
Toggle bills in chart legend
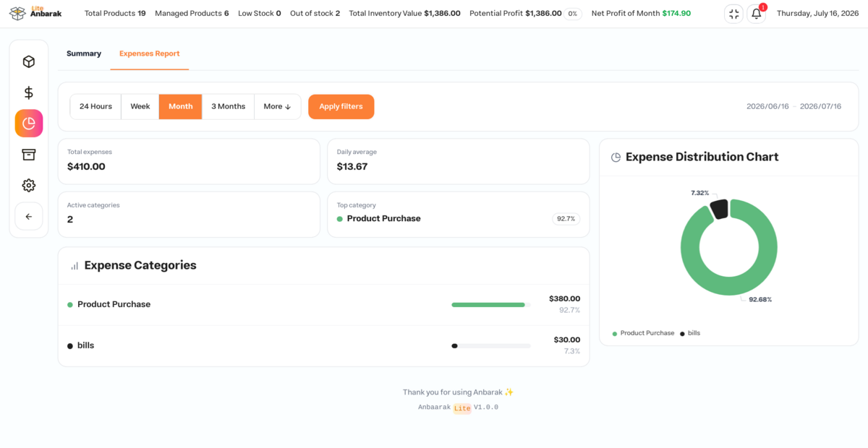[x=690, y=333]
